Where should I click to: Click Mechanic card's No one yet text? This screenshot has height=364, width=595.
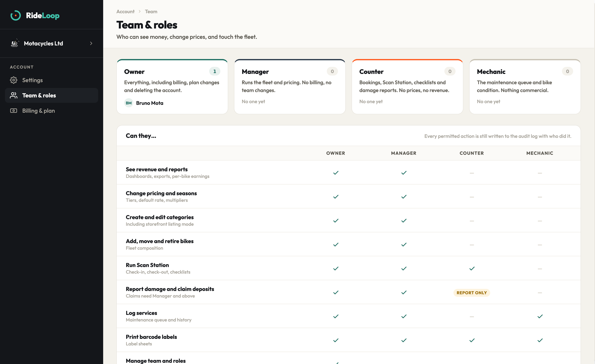[489, 102]
